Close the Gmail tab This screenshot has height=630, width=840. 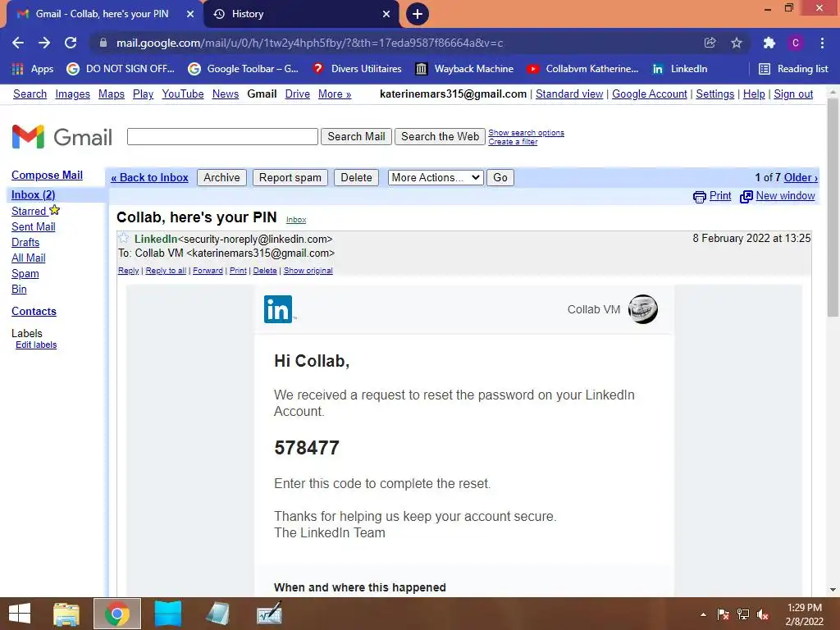(190, 14)
